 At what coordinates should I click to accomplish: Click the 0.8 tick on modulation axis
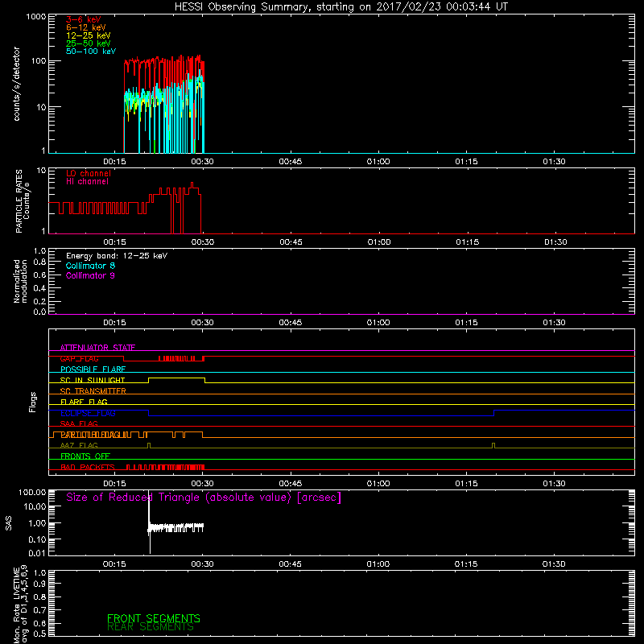coord(39,262)
